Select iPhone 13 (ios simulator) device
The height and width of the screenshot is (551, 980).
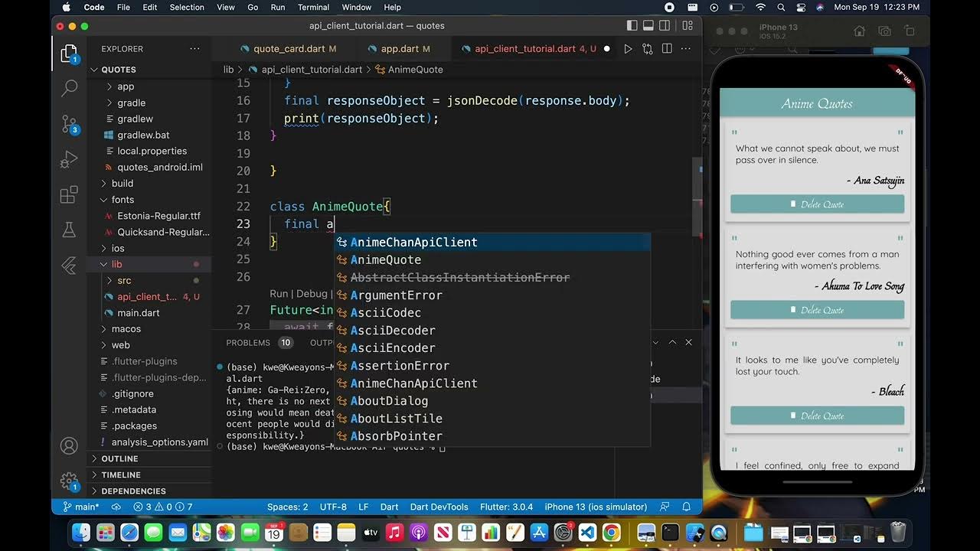596,507
